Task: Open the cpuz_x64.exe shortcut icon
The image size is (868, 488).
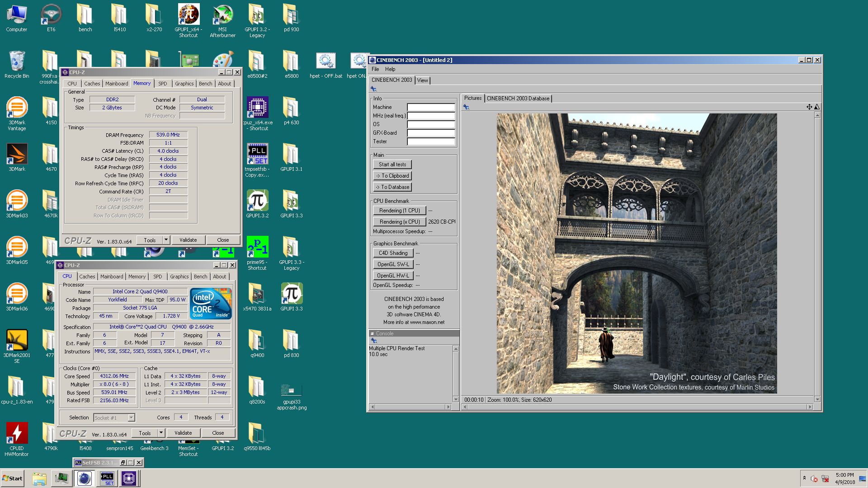Action: (x=257, y=114)
